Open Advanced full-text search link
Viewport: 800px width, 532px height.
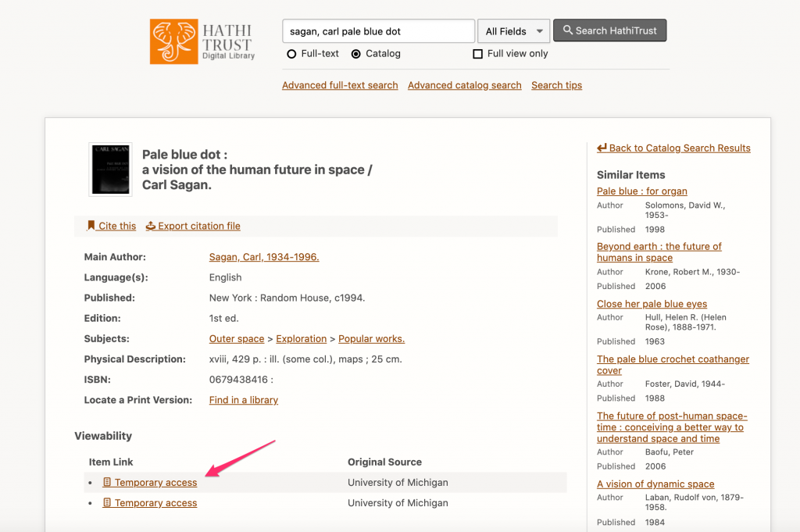340,85
